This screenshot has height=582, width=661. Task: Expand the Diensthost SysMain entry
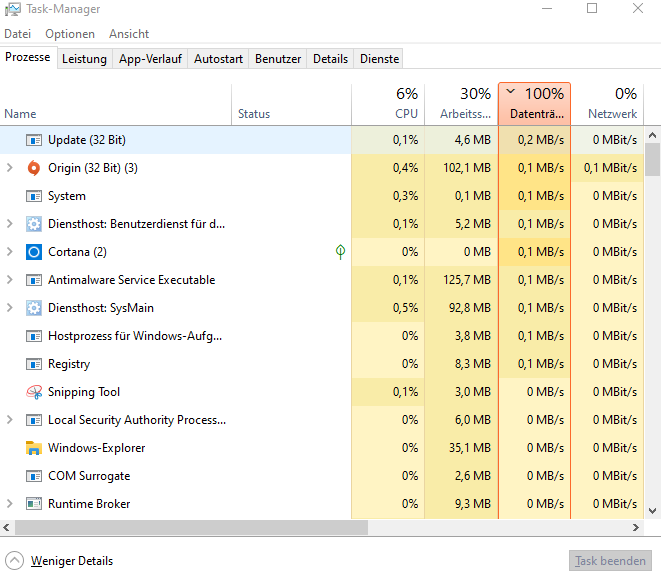tap(10, 308)
